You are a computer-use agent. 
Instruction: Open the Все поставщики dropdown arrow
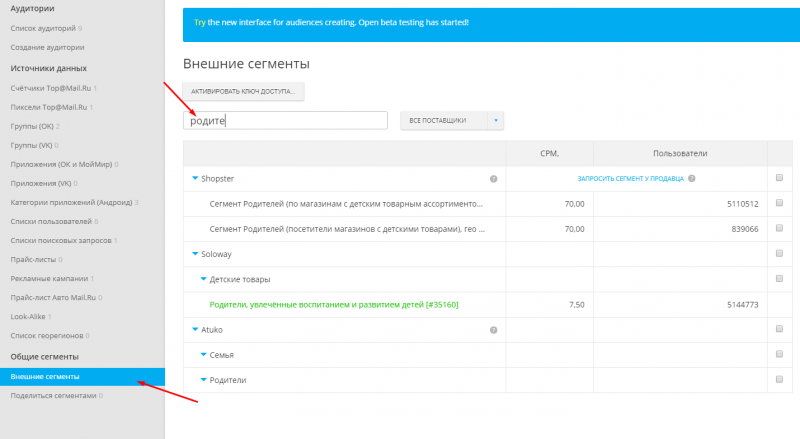pyautogui.click(x=495, y=120)
